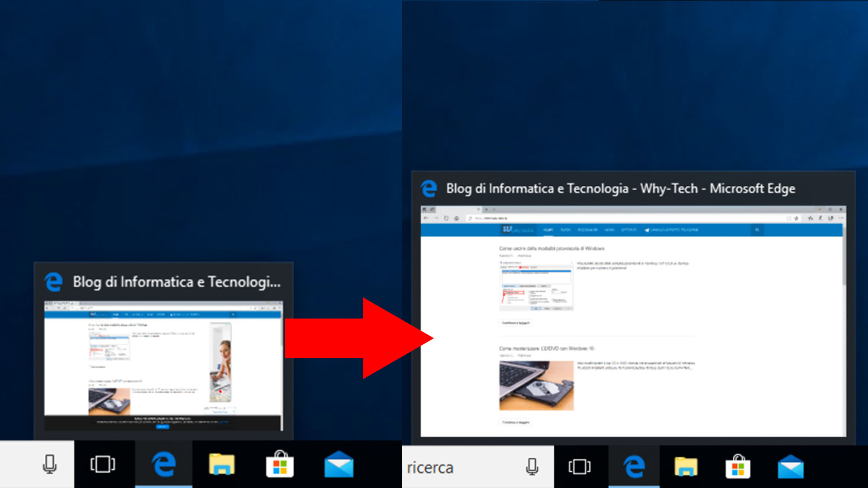
Task: Click the small Edge preview thumbnail
Action: (x=164, y=366)
